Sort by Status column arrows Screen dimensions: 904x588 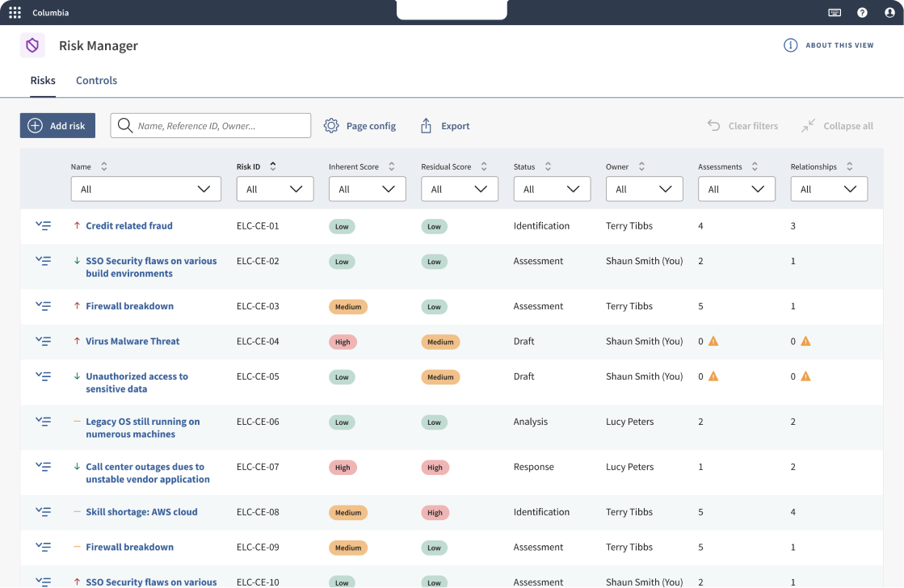click(x=548, y=166)
